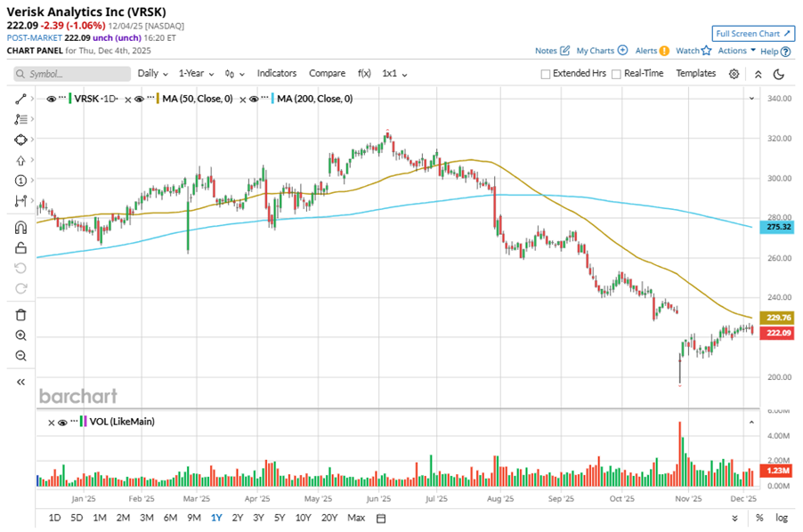Toggle the magnet snap tool
Viewport: 803px width, 532px height.
tap(20, 227)
